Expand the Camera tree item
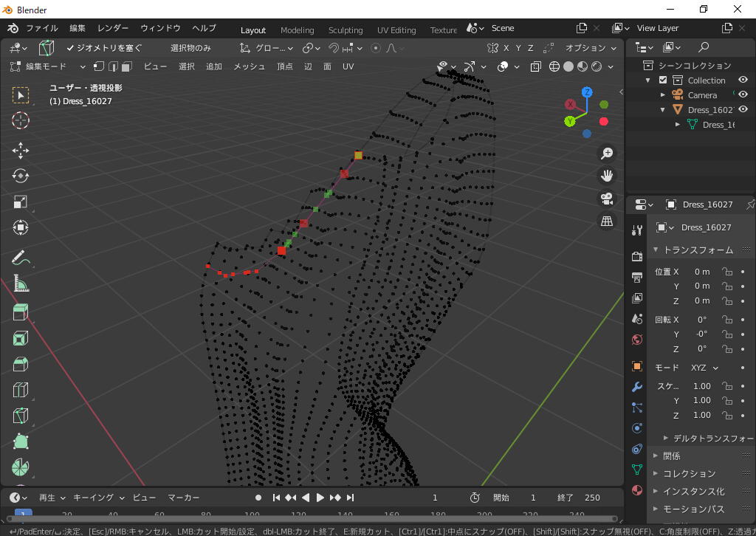756x536 pixels. pyautogui.click(x=663, y=95)
